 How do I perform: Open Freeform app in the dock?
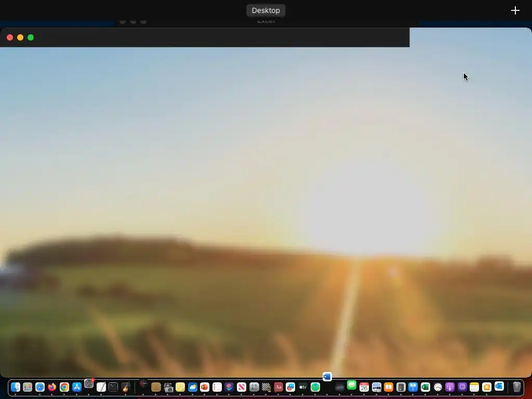pyautogui.click(x=290, y=387)
